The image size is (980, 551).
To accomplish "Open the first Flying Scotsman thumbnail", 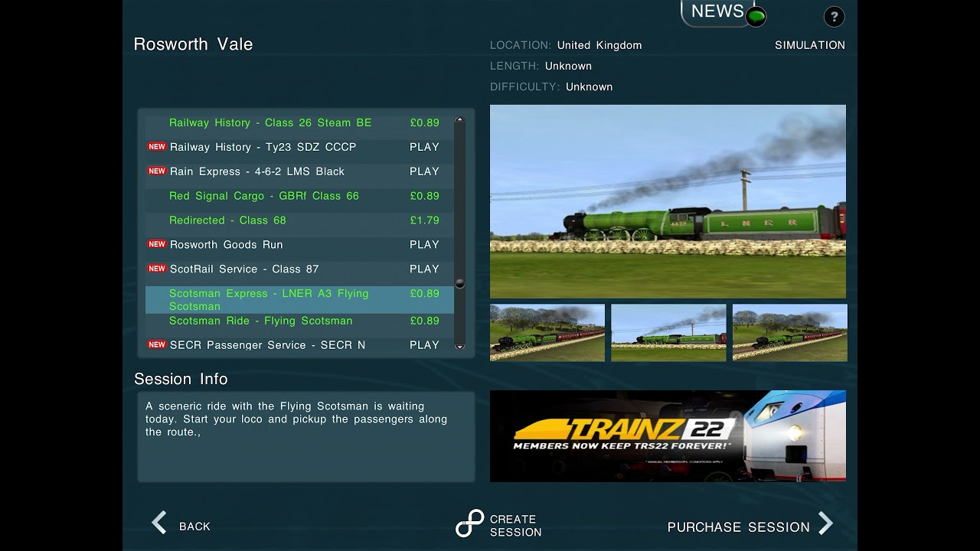I will pyautogui.click(x=547, y=333).
